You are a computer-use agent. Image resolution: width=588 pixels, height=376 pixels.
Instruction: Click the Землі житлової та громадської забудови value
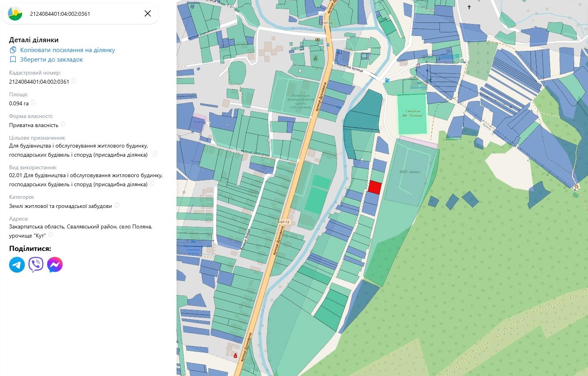(60, 206)
